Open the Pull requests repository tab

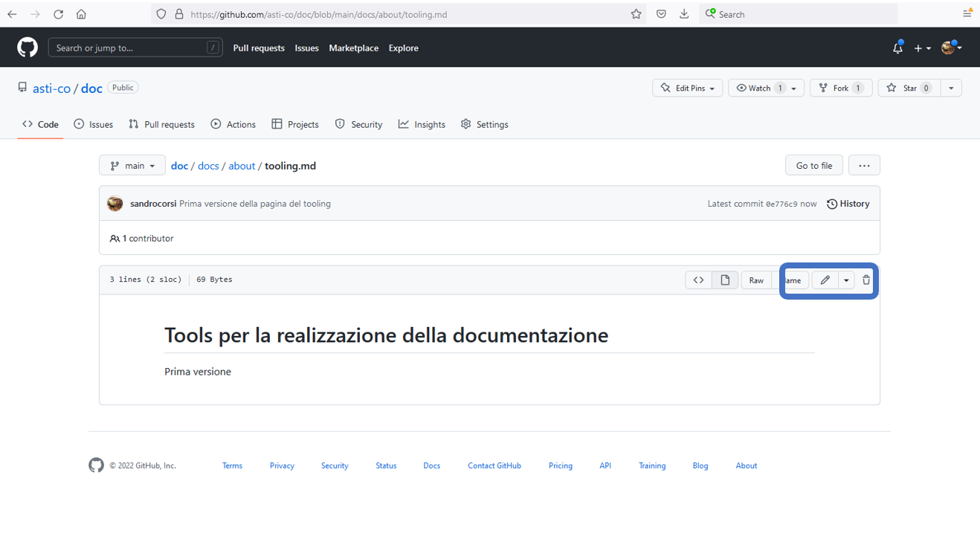161,124
